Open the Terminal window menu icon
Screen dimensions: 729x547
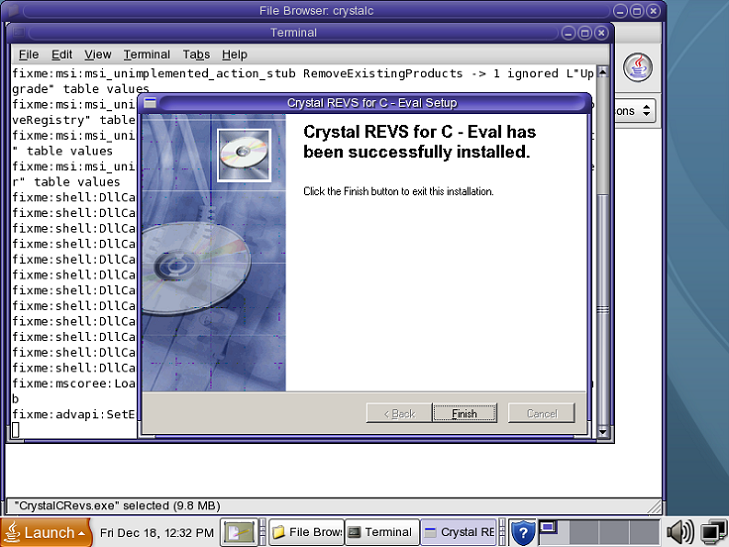pos(19,33)
